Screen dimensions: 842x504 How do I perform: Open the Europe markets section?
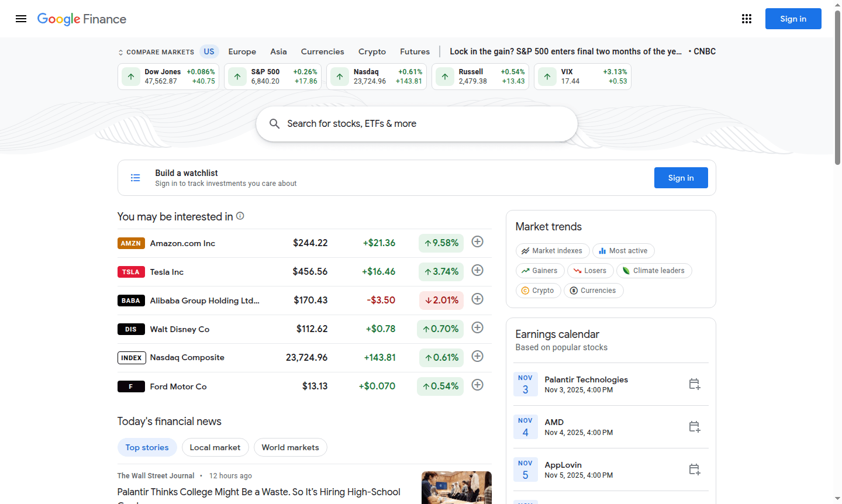242,51
